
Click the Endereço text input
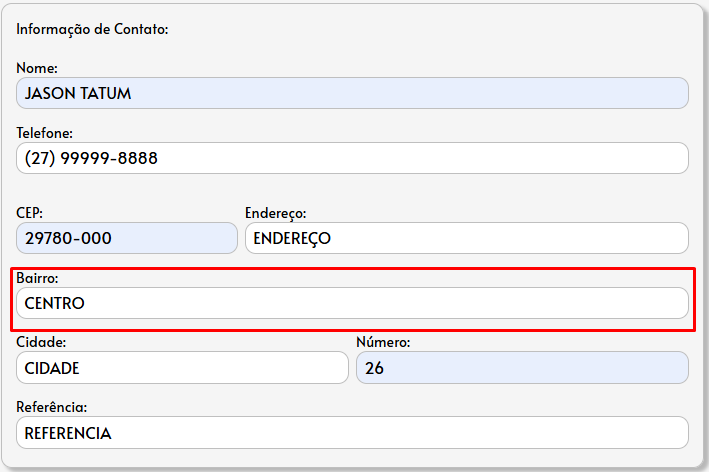pyautogui.click(x=466, y=238)
